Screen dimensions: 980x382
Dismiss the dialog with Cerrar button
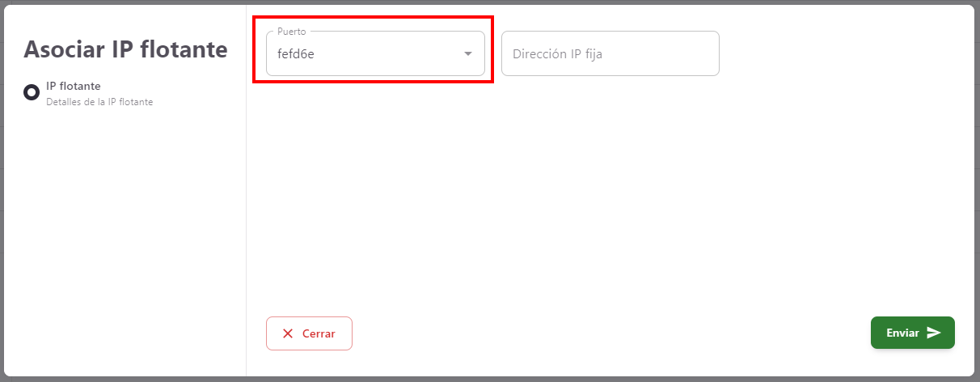click(x=309, y=333)
